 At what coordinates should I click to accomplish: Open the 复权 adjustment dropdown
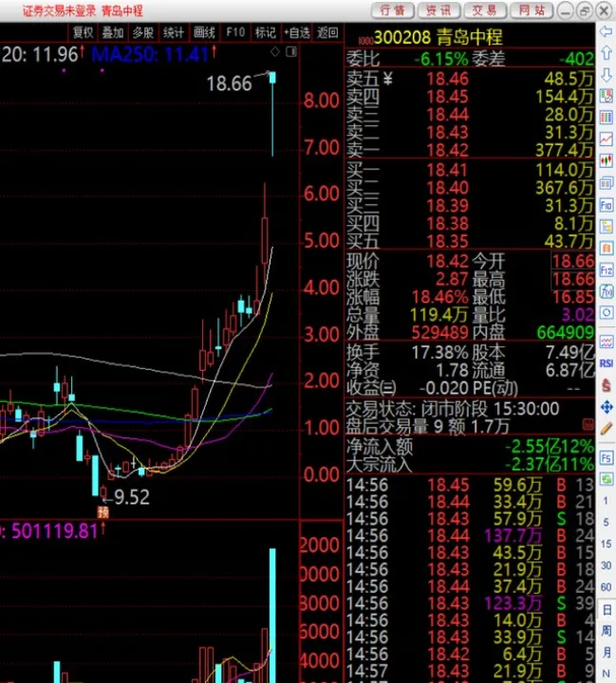(83, 32)
